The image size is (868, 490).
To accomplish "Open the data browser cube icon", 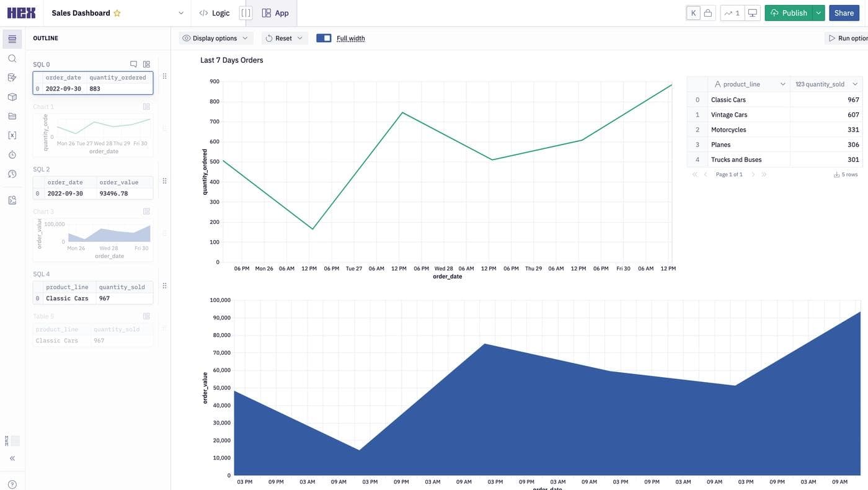I will tap(12, 97).
